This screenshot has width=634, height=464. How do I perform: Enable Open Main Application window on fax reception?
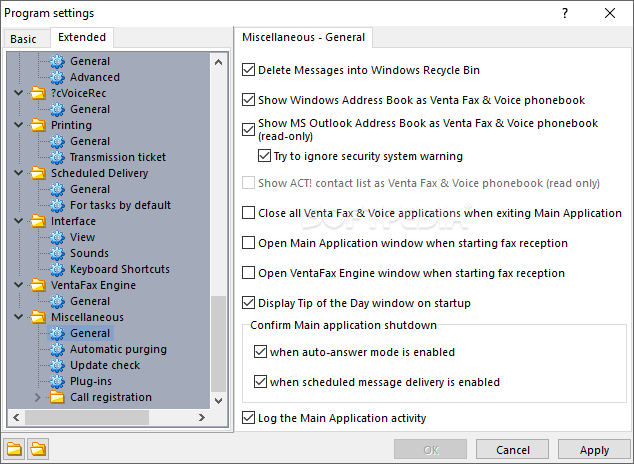tap(248, 243)
